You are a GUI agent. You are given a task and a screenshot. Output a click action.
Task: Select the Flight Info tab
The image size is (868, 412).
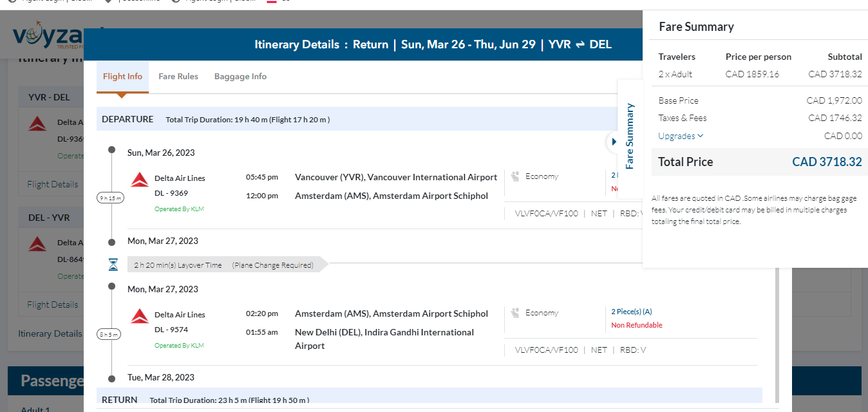click(x=122, y=77)
